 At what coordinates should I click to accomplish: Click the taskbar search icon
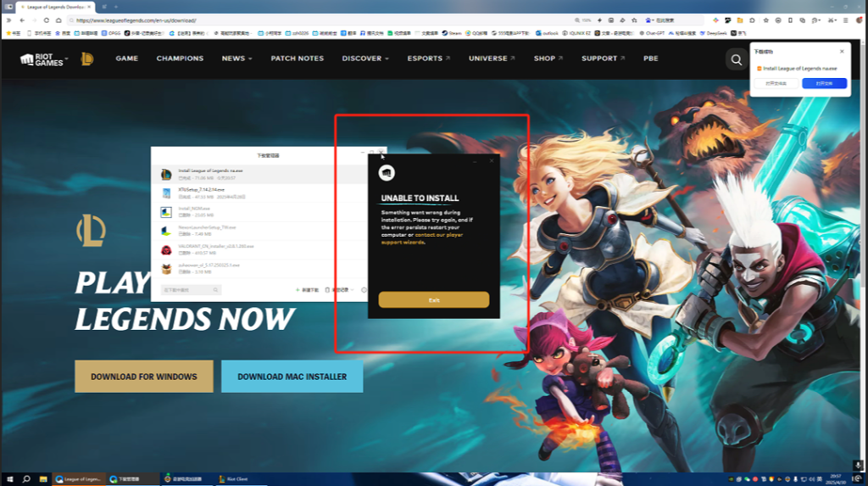(x=26, y=479)
